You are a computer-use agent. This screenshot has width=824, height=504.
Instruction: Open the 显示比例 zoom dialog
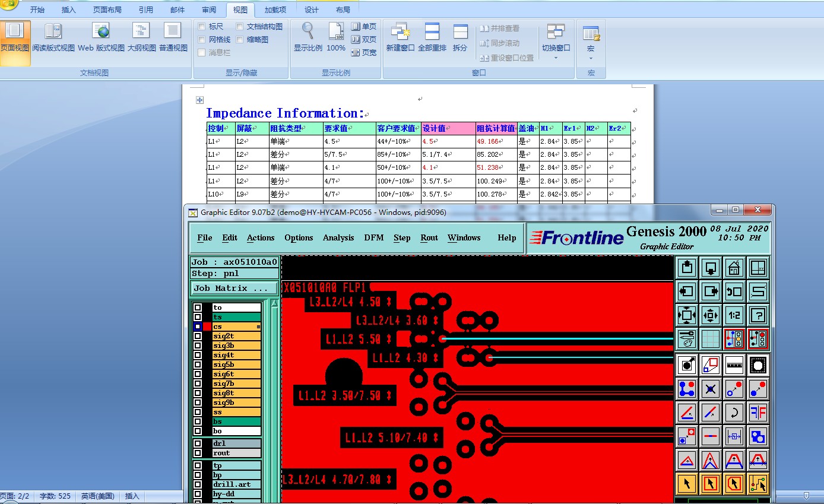coord(308,38)
